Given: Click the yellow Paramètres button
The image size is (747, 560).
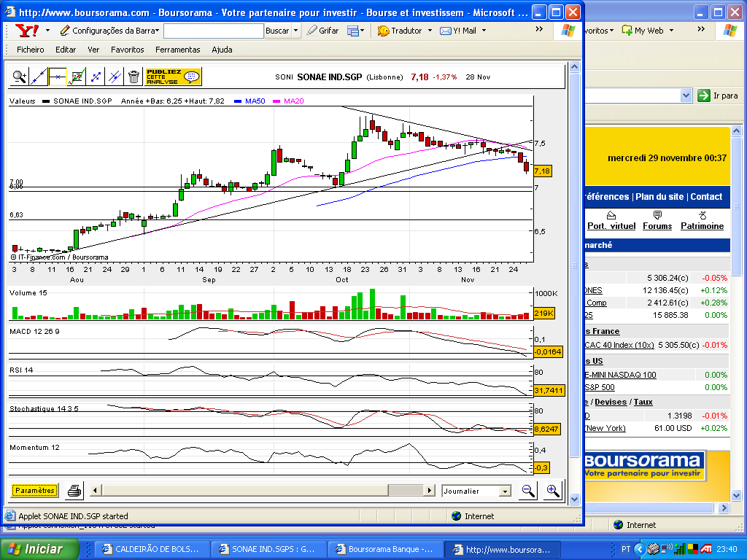Looking at the screenshot, I should pos(34,491).
